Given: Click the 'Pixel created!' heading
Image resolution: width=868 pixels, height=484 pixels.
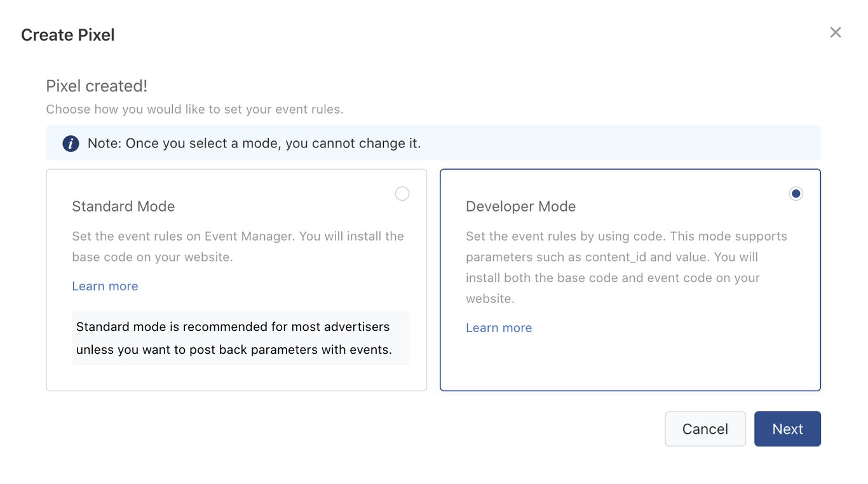Looking at the screenshot, I should click(x=97, y=86).
